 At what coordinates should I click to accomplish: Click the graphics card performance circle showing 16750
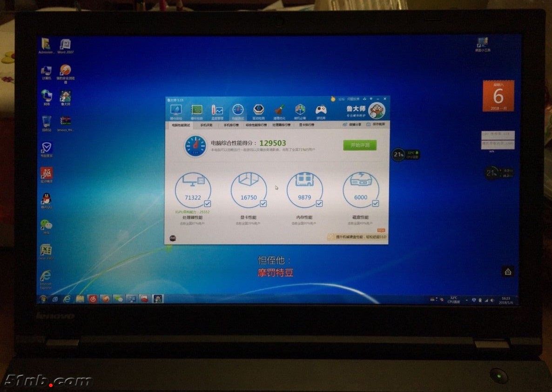(x=249, y=190)
